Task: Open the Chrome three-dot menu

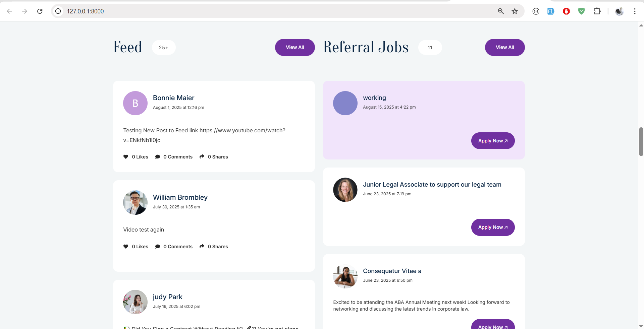Action: [635, 11]
